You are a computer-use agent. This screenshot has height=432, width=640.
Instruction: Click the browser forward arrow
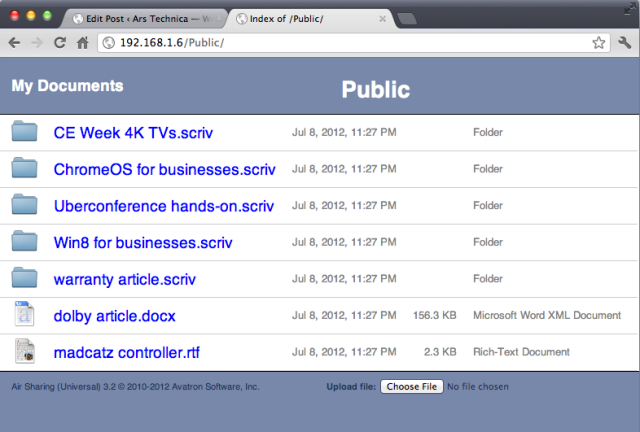click(37, 42)
